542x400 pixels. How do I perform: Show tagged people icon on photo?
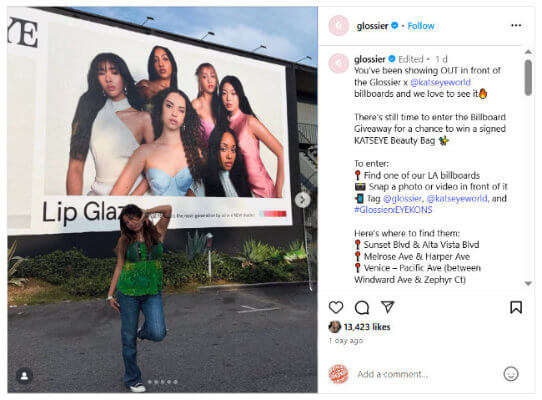pyautogui.click(x=24, y=376)
